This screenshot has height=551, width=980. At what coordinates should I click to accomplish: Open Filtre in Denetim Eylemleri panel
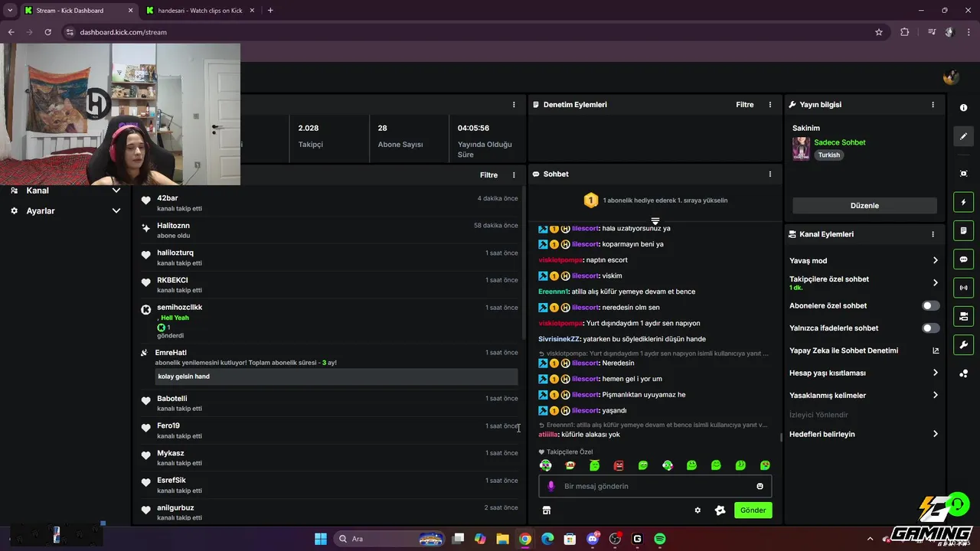point(745,105)
